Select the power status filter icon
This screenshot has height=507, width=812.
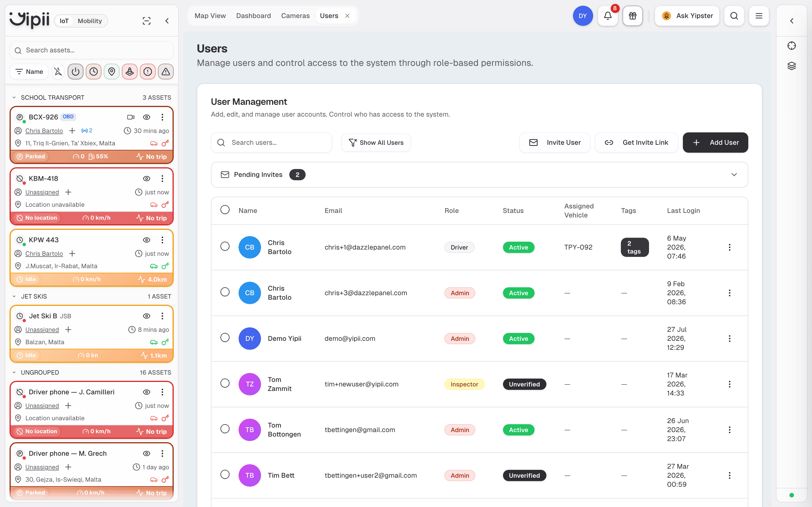[x=76, y=72]
